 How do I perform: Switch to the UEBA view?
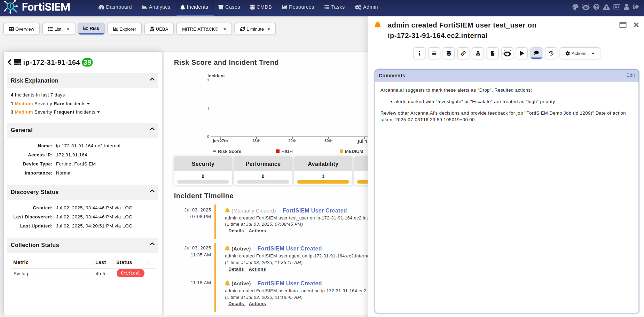coord(159,29)
